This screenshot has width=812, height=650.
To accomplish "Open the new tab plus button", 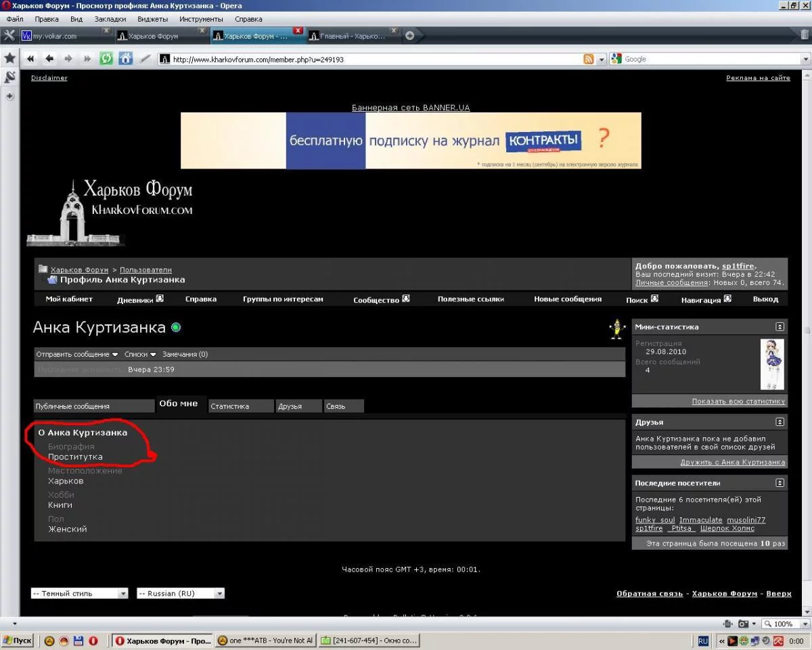I will coord(409,36).
